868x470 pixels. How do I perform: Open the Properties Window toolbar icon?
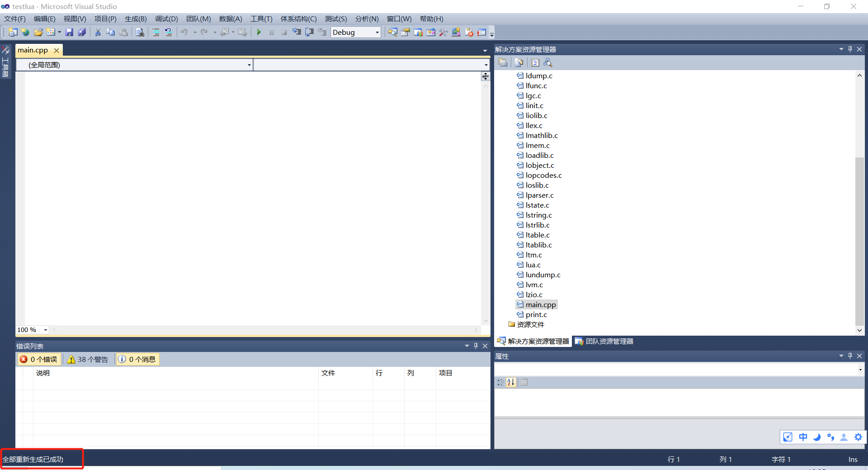[x=406, y=32]
